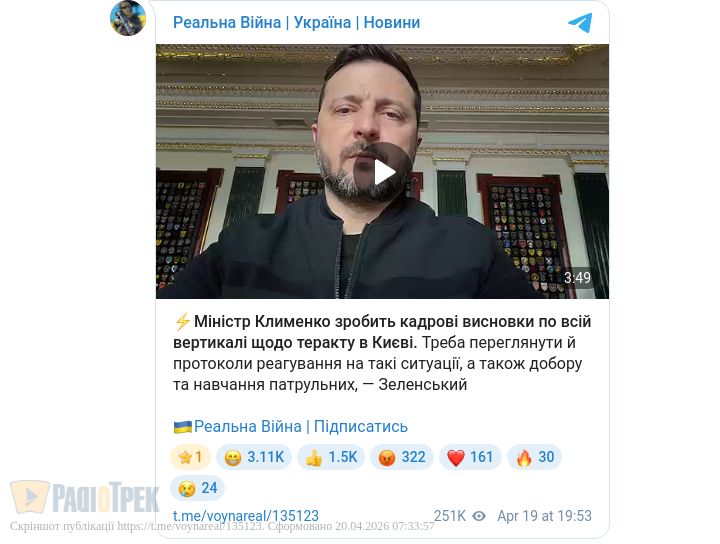Image resolution: width=720 pixels, height=544 pixels.
Task: Click the star reaction with 1
Action: pos(191,457)
